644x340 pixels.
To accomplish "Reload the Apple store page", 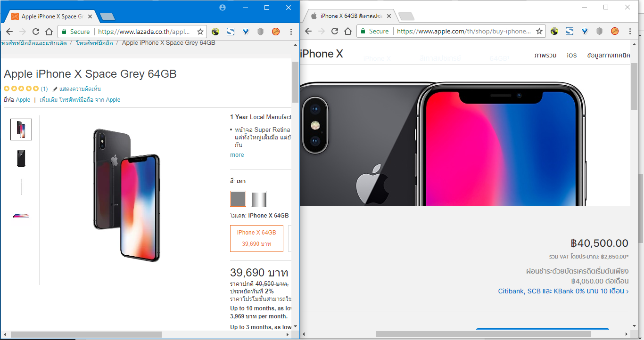I will coord(334,31).
